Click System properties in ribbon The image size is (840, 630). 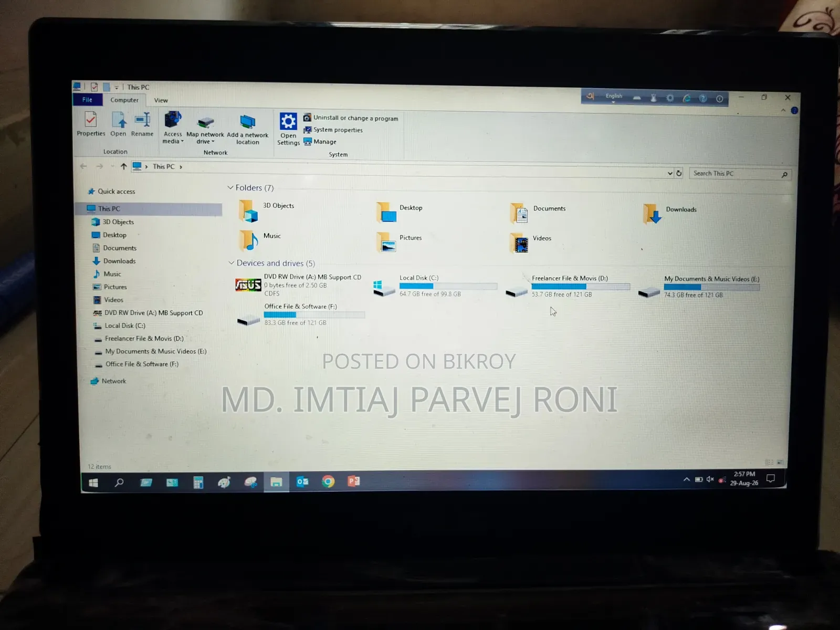pyautogui.click(x=333, y=130)
